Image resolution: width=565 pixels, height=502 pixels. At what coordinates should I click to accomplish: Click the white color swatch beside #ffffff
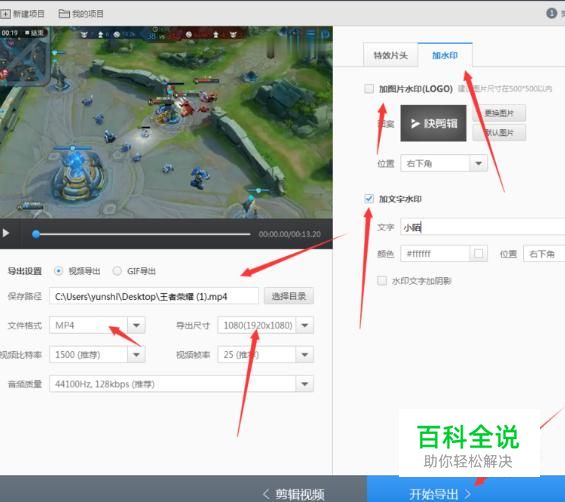coord(479,253)
